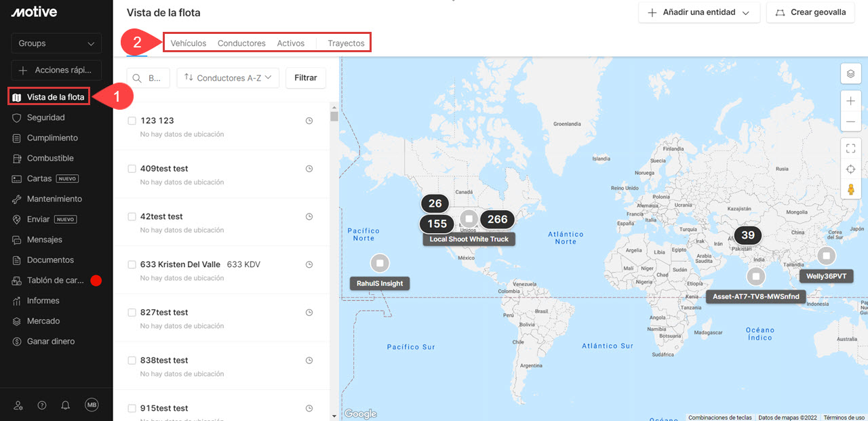Image resolution: width=868 pixels, height=421 pixels.
Task: Open the Cartas card icon
Action: click(17, 178)
